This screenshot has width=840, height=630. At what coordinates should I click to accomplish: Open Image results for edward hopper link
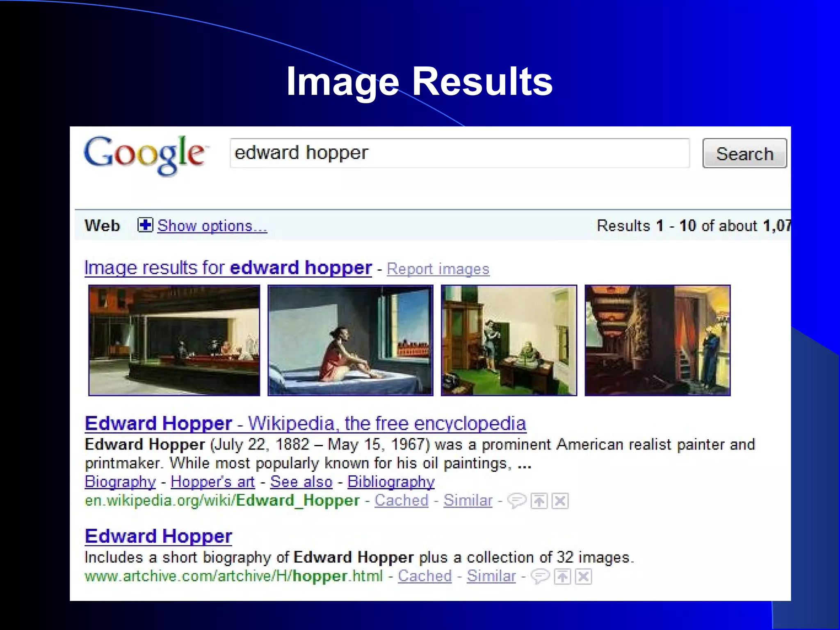coord(228,268)
